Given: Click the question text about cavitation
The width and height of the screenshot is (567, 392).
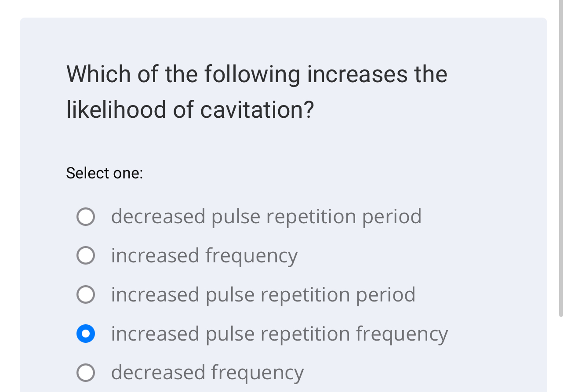Looking at the screenshot, I should [256, 91].
